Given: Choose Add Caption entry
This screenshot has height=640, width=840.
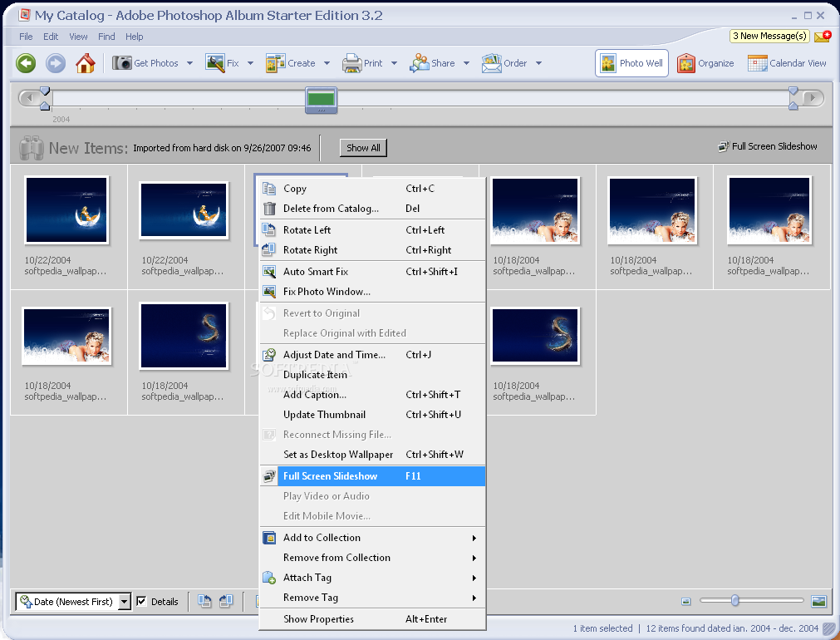Looking at the screenshot, I should coord(373,395).
